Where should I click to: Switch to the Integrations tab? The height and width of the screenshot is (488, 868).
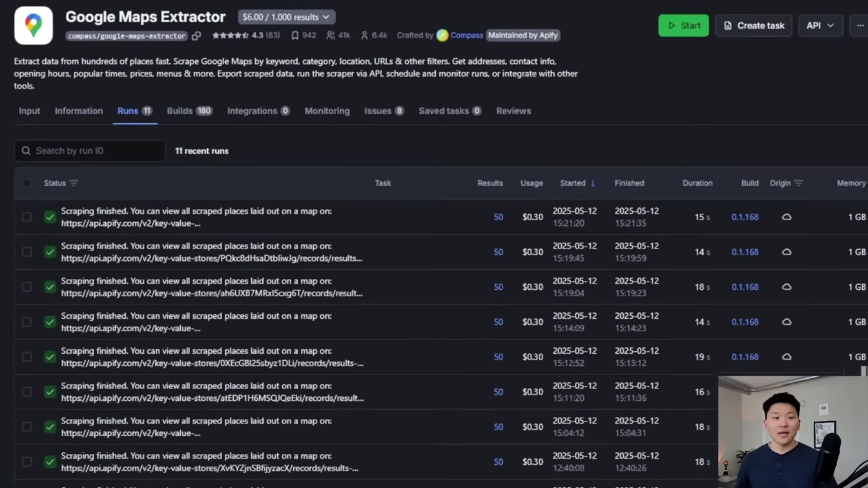pyautogui.click(x=258, y=111)
